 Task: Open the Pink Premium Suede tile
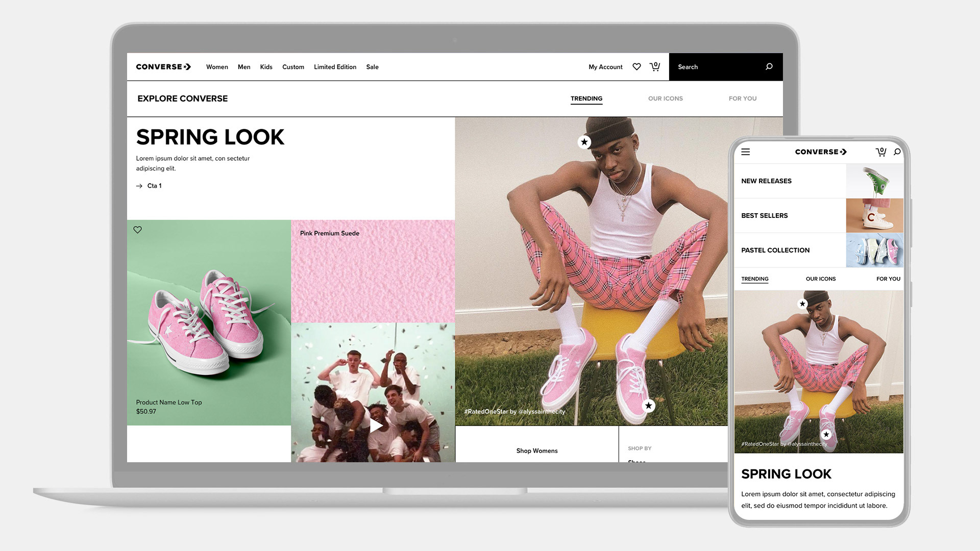click(x=373, y=271)
